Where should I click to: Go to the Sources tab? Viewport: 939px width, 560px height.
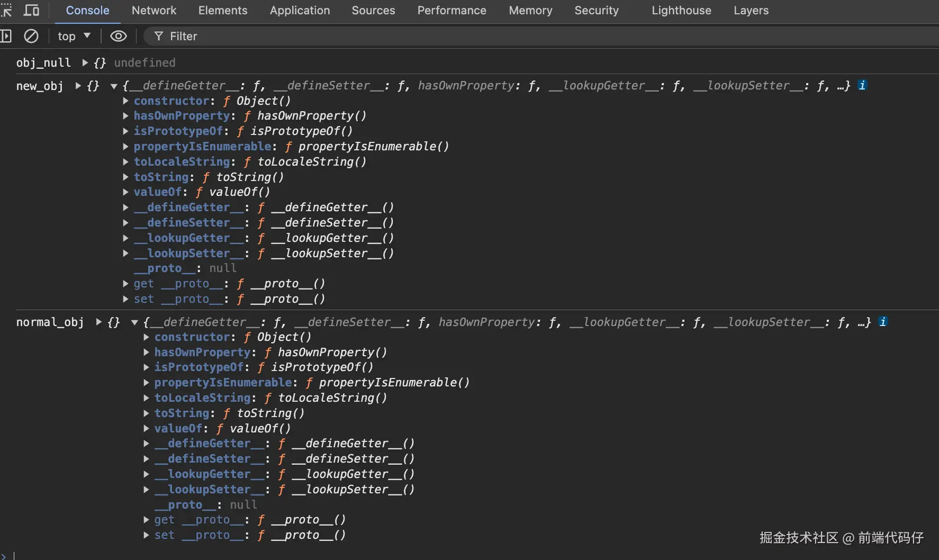coord(373,10)
